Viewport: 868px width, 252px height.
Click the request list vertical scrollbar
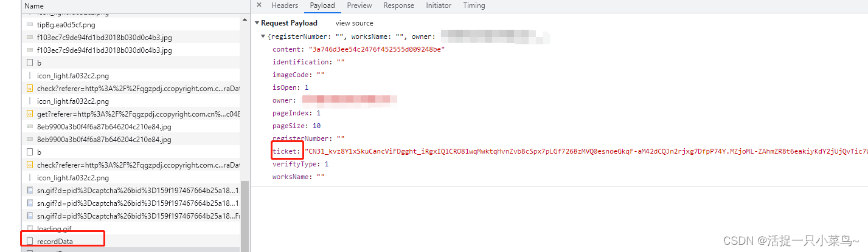(x=244, y=213)
